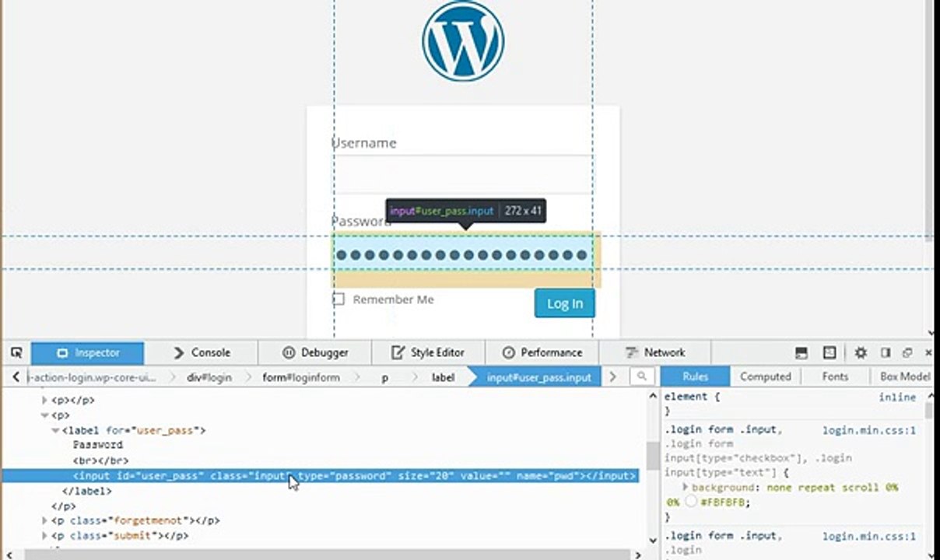Switch to the Inspector tab
Viewport: 940px width, 560px height.
(x=87, y=352)
